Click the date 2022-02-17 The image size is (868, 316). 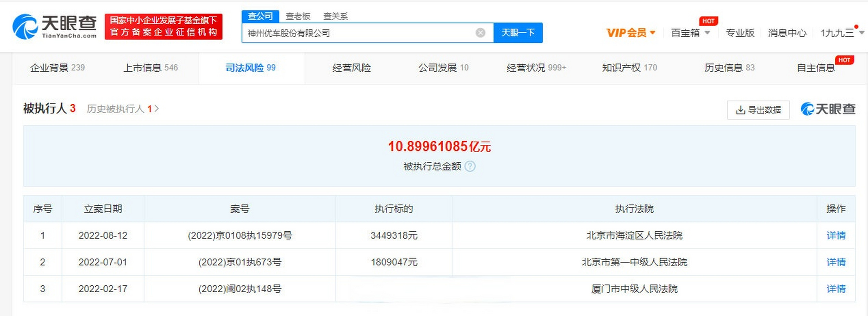point(103,289)
